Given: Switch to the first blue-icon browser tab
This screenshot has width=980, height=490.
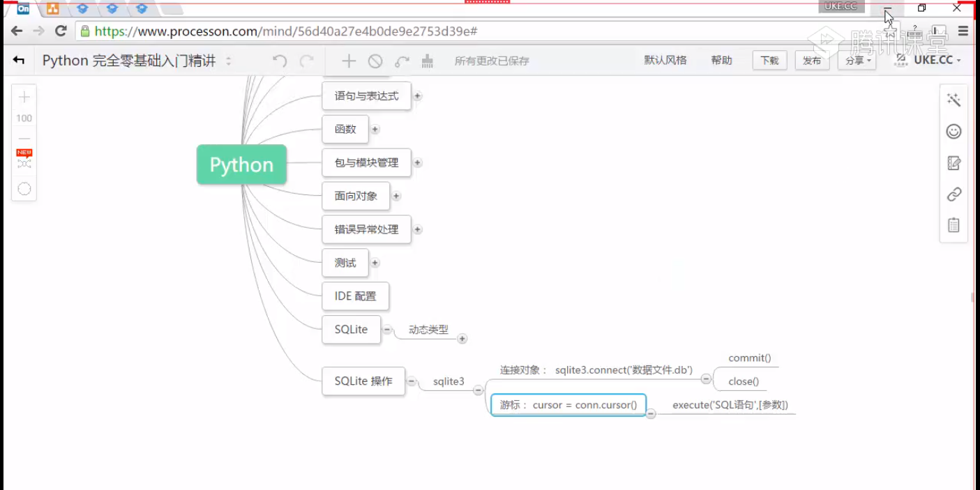Looking at the screenshot, I should [82, 9].
